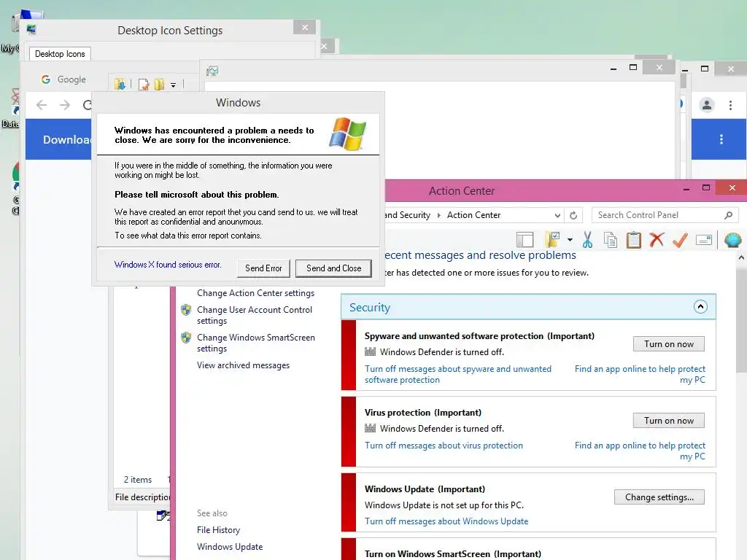
Task: Click Send and Close in Windows error dialog
Action: tap(333, 268)
